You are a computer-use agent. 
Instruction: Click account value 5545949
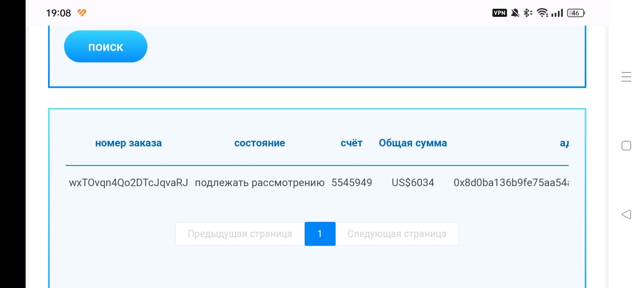pyautogui.click(x=352, y=182)
